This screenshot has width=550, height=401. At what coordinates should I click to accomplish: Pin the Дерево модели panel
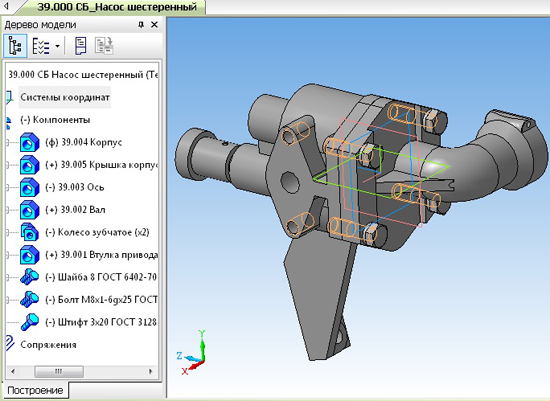[141, 25]
